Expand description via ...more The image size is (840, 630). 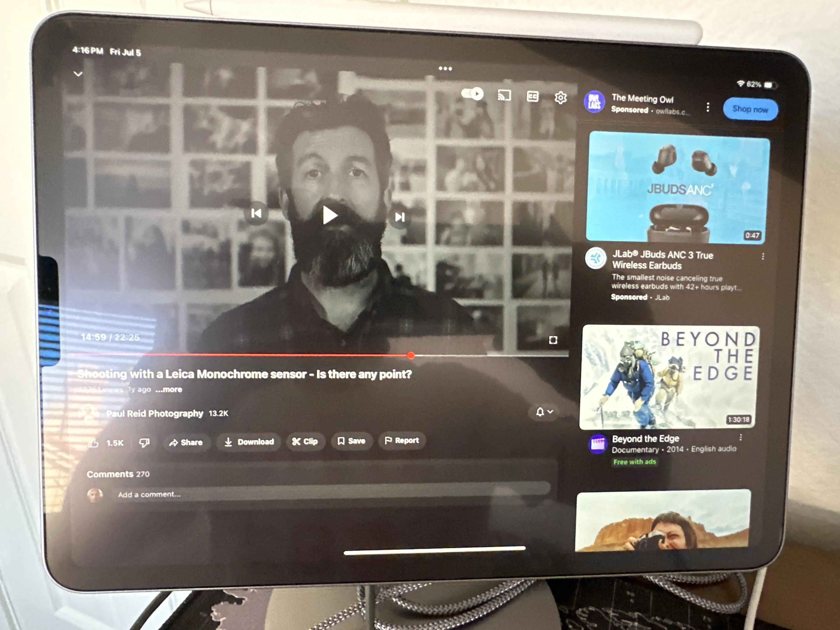(169, 390)
